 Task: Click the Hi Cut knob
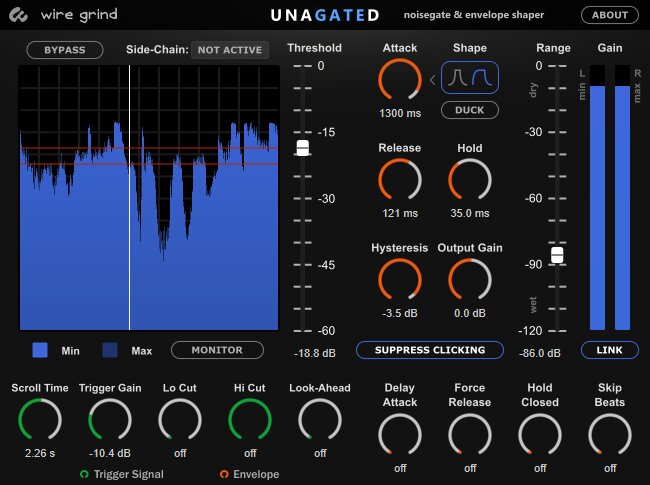[250, 420]
